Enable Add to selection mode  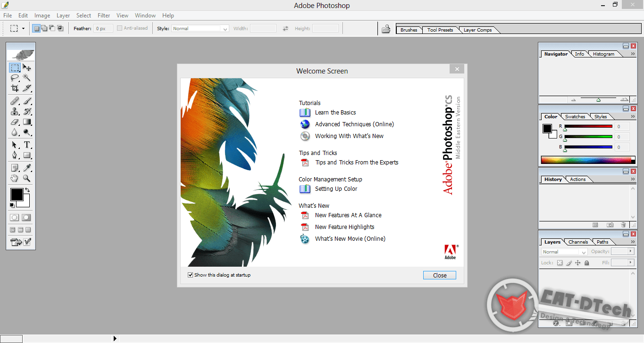point(44,28)
